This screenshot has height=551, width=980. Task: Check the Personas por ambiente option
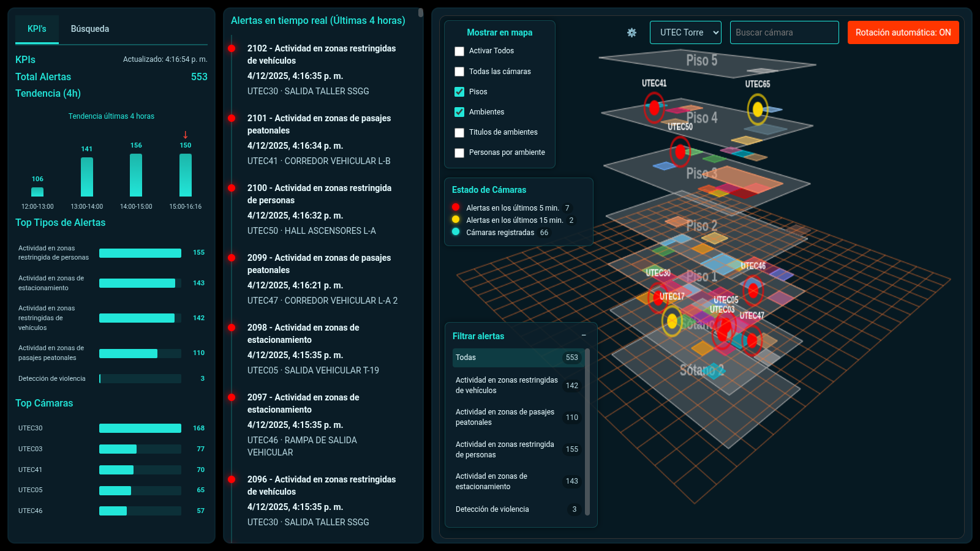pyautogui.click(x=459, y=153)
